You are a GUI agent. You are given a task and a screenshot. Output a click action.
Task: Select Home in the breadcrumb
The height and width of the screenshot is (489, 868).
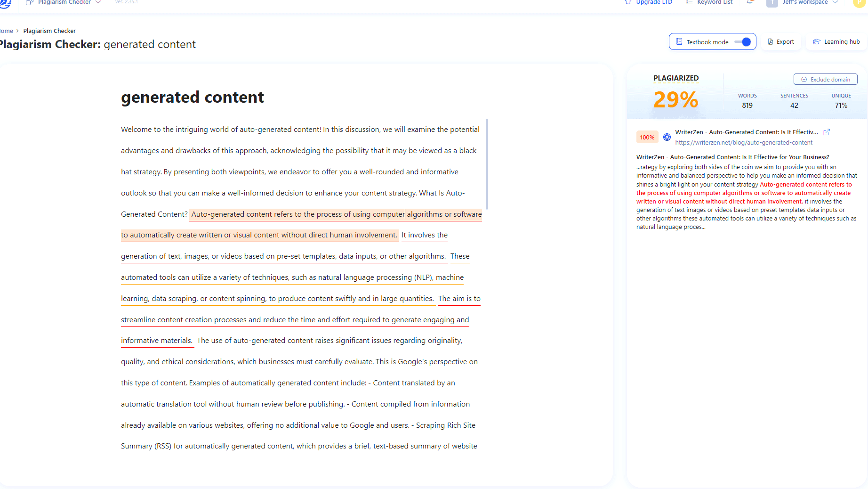pyautogui.click(x=6, y=31)
